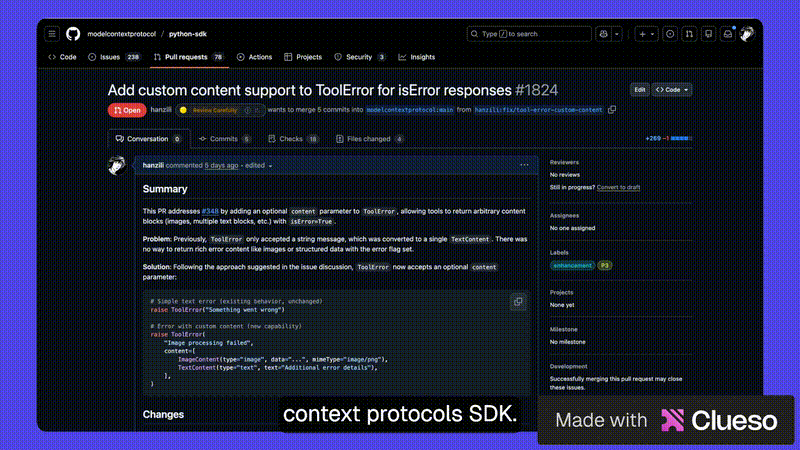
Task: Select the Commits tab
Action: [x=224, y=139]
